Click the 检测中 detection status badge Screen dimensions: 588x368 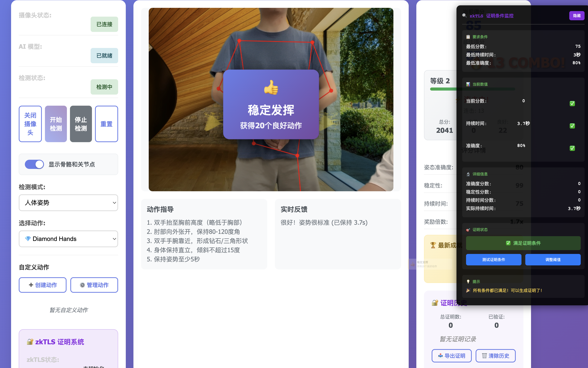point(104,87)
